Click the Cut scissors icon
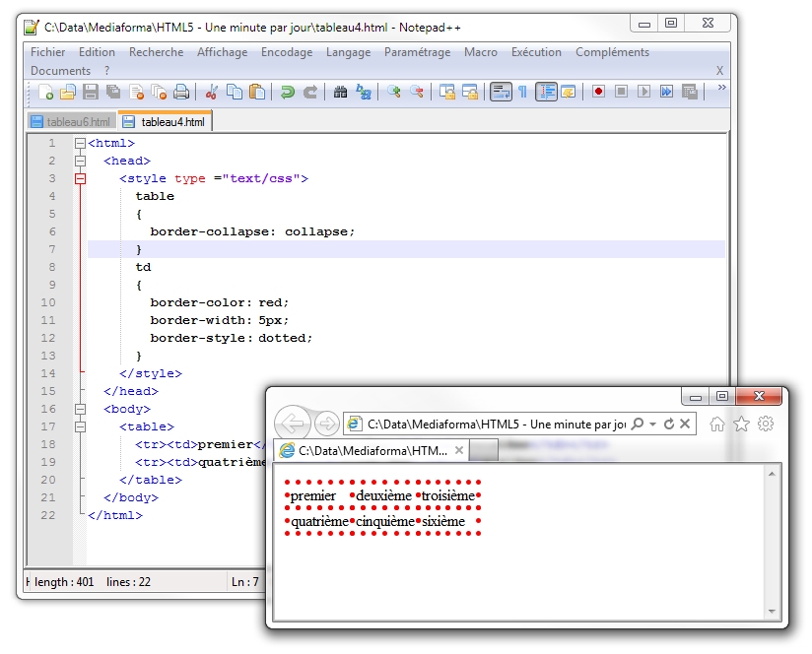This screenshot has height=654, width=812. coord(211,92)
